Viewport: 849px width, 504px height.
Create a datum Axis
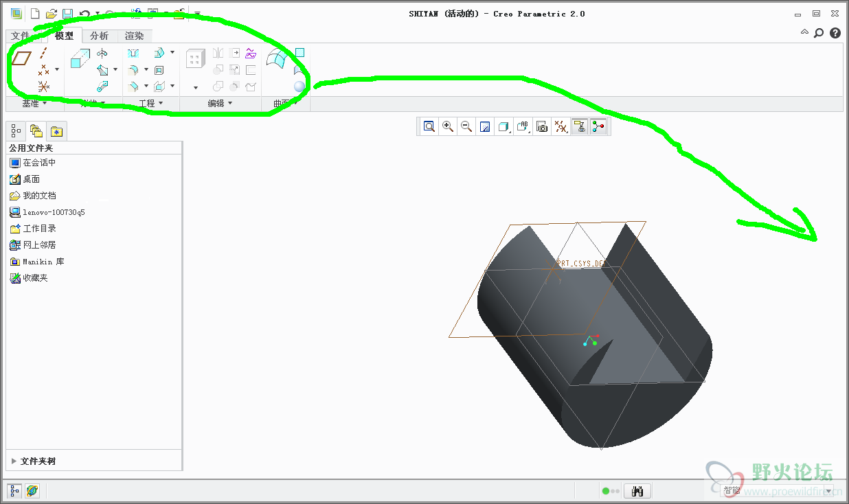click(44, 53)
